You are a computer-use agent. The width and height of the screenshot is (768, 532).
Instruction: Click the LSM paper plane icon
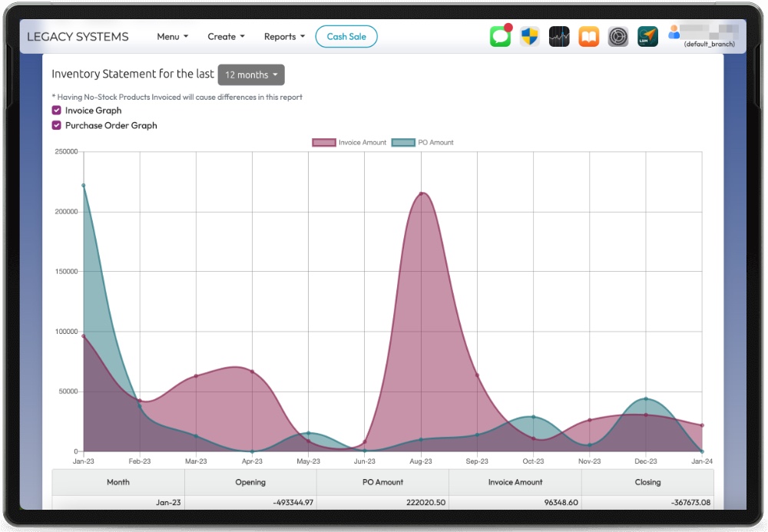pyautogui.click(x=647, y=37)
